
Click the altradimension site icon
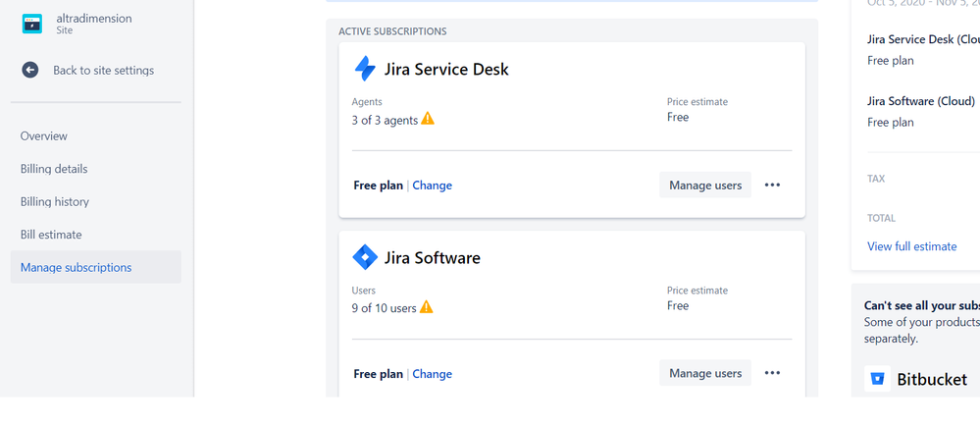pyautogui.click(x=31, y=24)
